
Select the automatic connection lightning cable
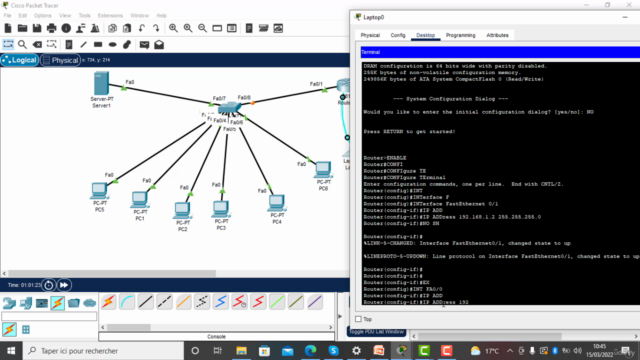pyautogui.click(x=109, y=302)
